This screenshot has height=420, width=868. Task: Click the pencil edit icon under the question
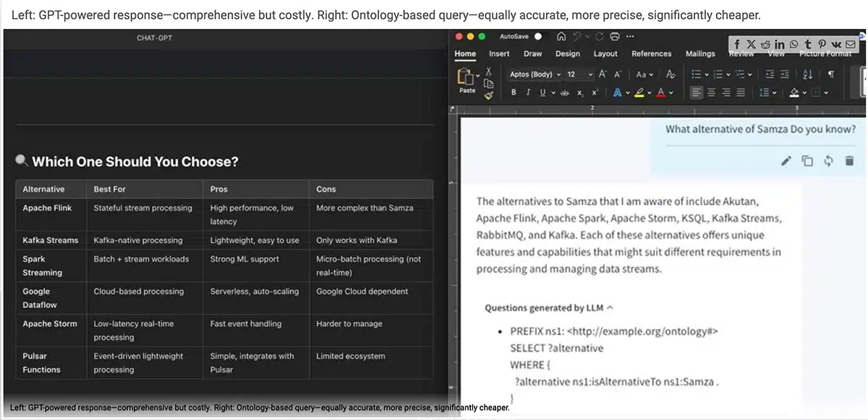786,160
